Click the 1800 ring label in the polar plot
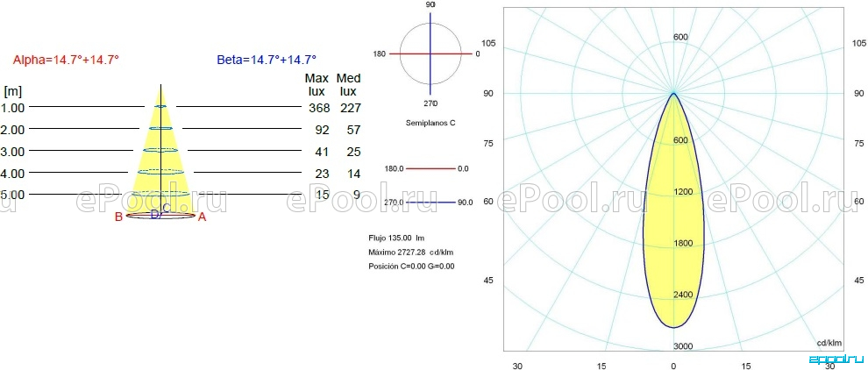 pyautogui.click(x=682, y=244)
